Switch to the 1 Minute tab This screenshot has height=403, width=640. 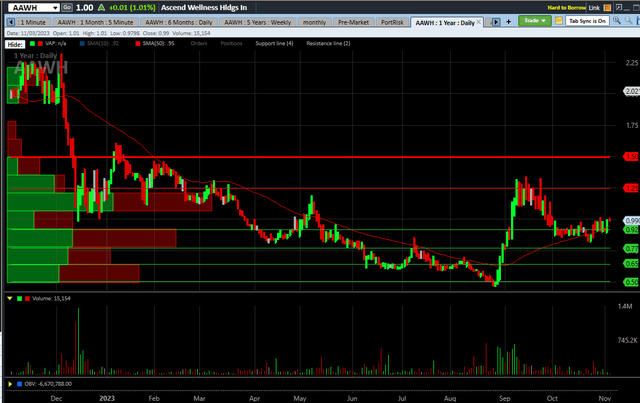click(33, 22)
